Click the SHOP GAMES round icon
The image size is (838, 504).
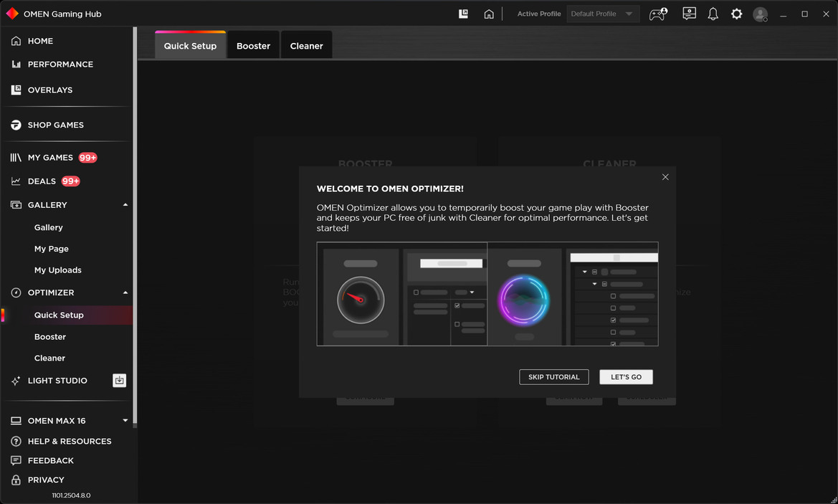click(x=16, y=125)
